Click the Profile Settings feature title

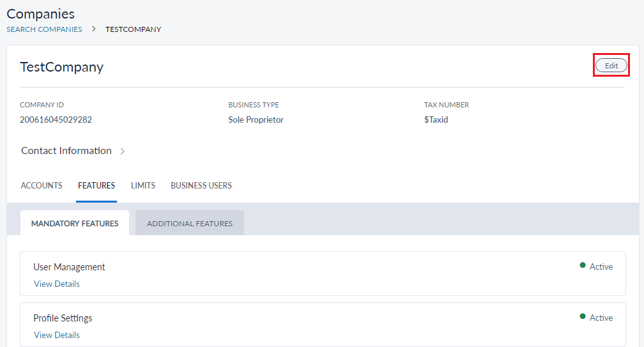tap(63, 318)
